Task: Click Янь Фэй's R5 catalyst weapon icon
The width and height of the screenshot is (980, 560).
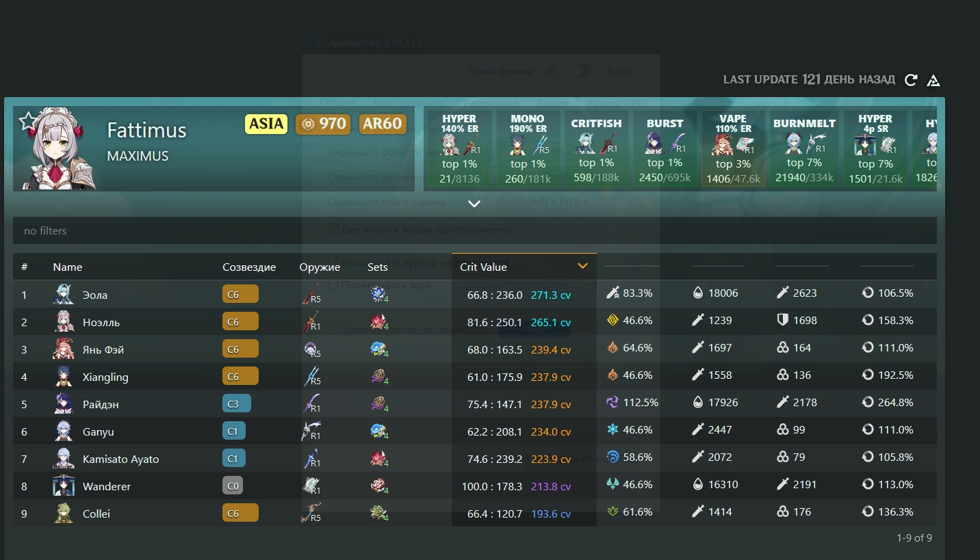Action: click(311, 349)
